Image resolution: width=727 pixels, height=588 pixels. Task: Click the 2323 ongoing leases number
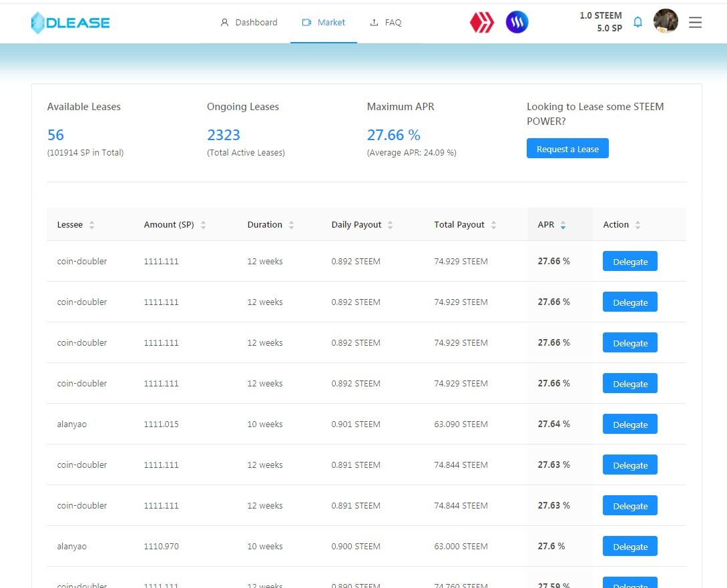224,135
